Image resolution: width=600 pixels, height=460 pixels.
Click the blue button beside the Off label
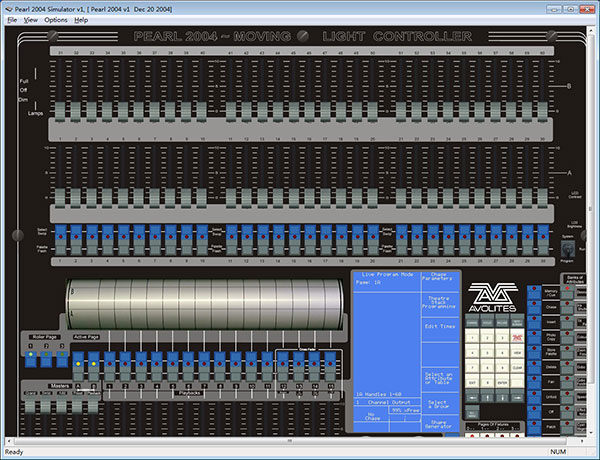[x=534, y=412]
